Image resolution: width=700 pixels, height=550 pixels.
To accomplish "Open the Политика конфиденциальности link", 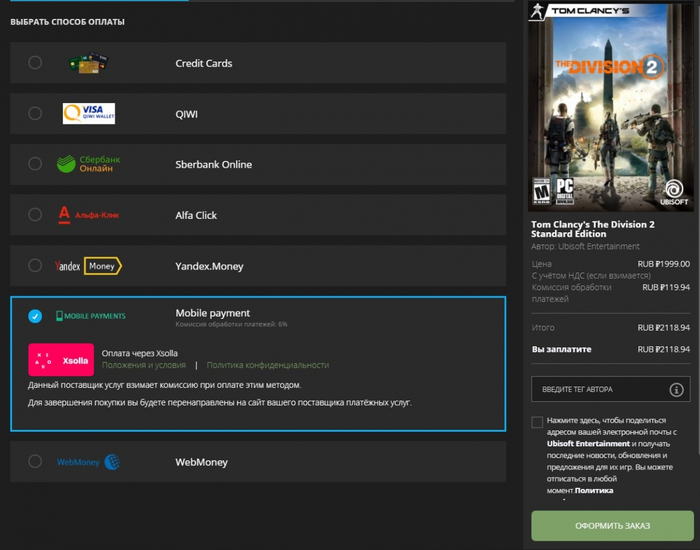I will click(268, 365).
